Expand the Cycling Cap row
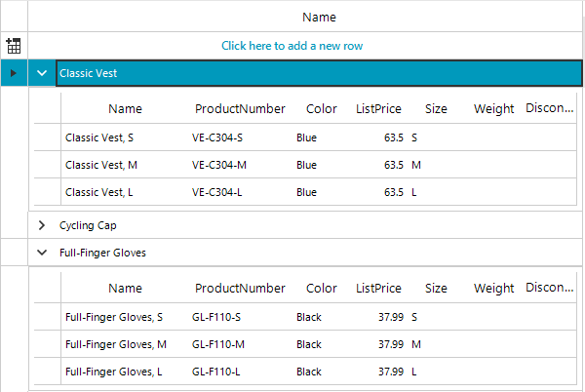This screenshot has width=585, height=392. (42, 225)
